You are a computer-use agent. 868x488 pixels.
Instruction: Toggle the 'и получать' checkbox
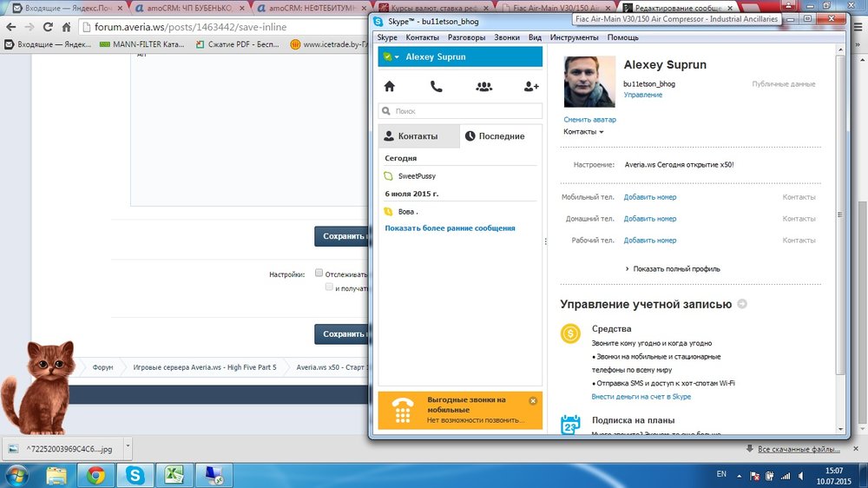[329, 287]
